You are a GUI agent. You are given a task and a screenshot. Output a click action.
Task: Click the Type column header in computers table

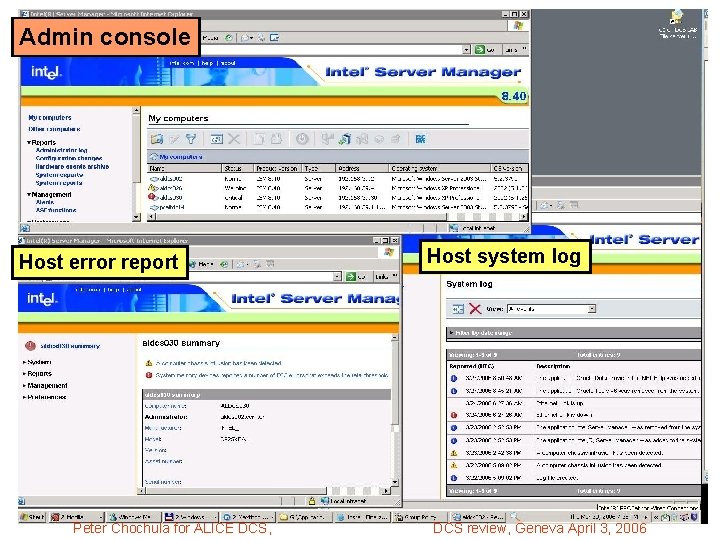(x=318, y=169)
